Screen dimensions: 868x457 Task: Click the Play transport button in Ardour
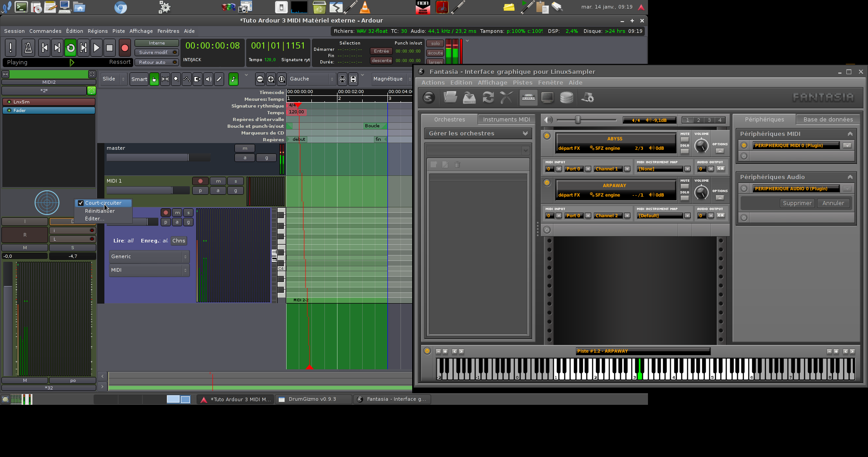(x=96, y=48)
